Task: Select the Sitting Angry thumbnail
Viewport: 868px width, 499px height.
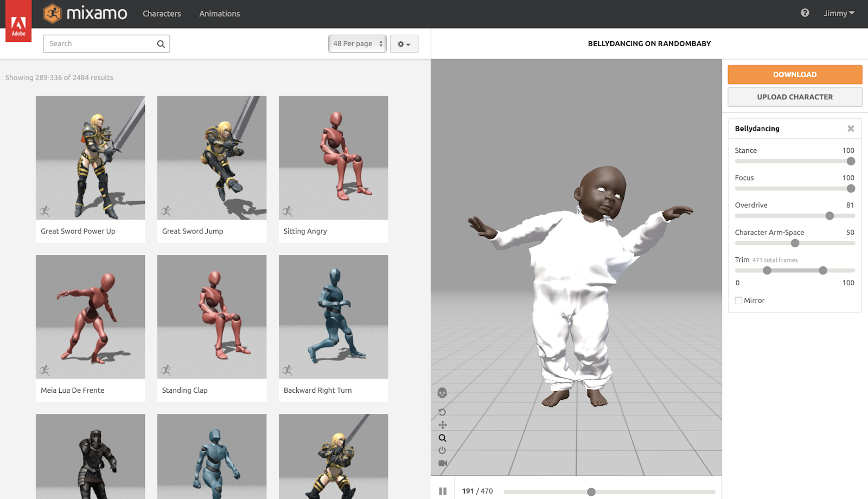Action: tap(334, 158)
